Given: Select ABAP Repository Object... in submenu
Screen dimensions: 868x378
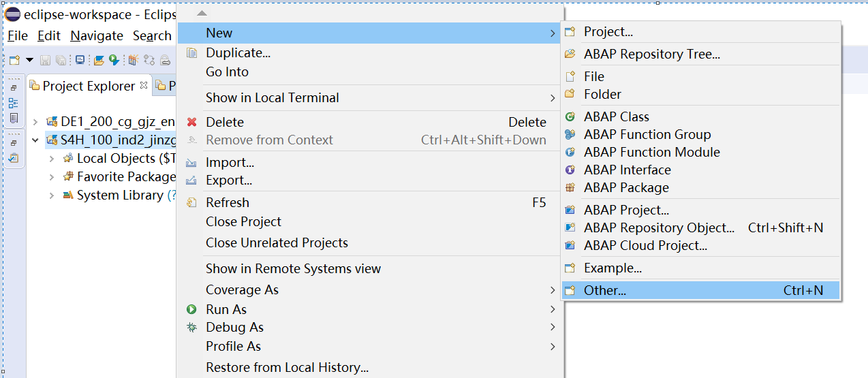Looking at the screenshot, I should pos(700,227).
